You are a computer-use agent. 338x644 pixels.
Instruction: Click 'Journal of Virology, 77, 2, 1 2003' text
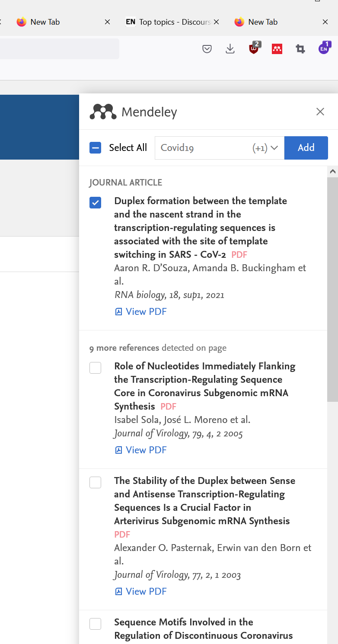tap(177, 575)
